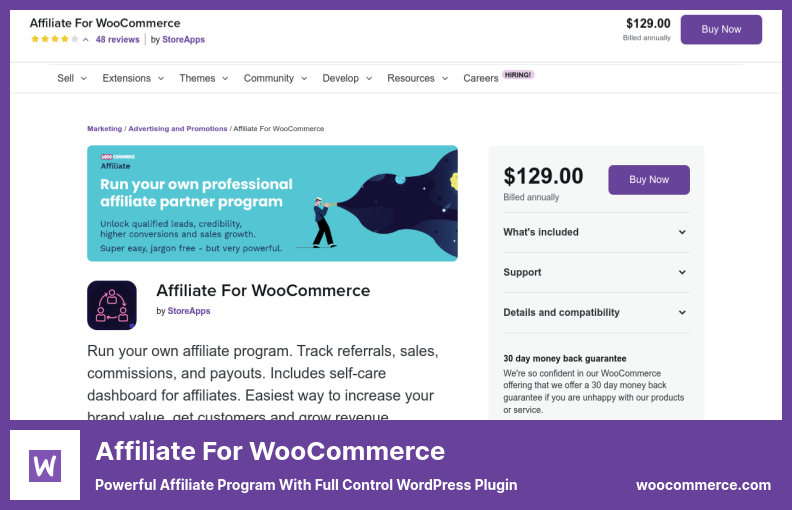The image size is (792, 510).
Task: Expand Community menu chevron
Action: tap(304, 78)
